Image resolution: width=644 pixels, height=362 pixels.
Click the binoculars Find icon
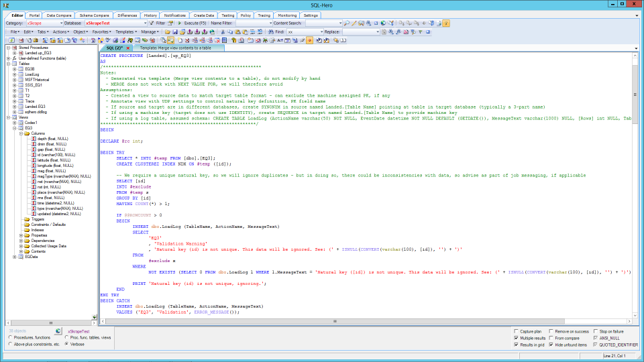click(x=270, y=32)
